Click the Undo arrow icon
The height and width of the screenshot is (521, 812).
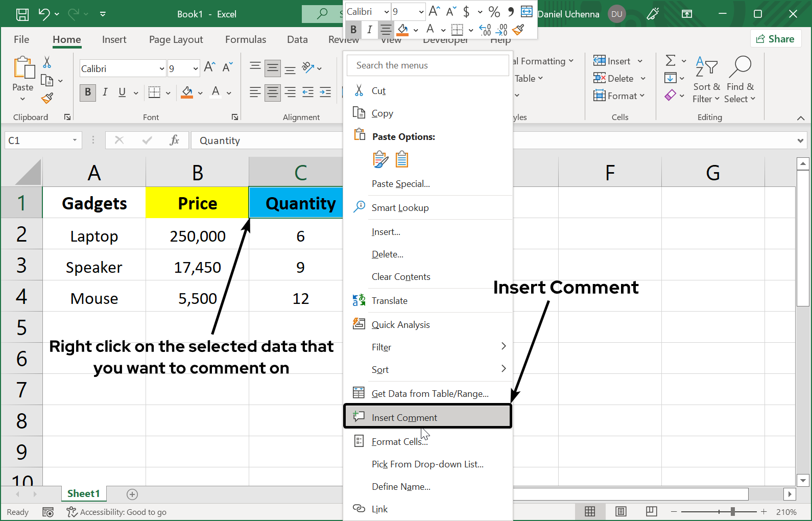tap(44, 14)
